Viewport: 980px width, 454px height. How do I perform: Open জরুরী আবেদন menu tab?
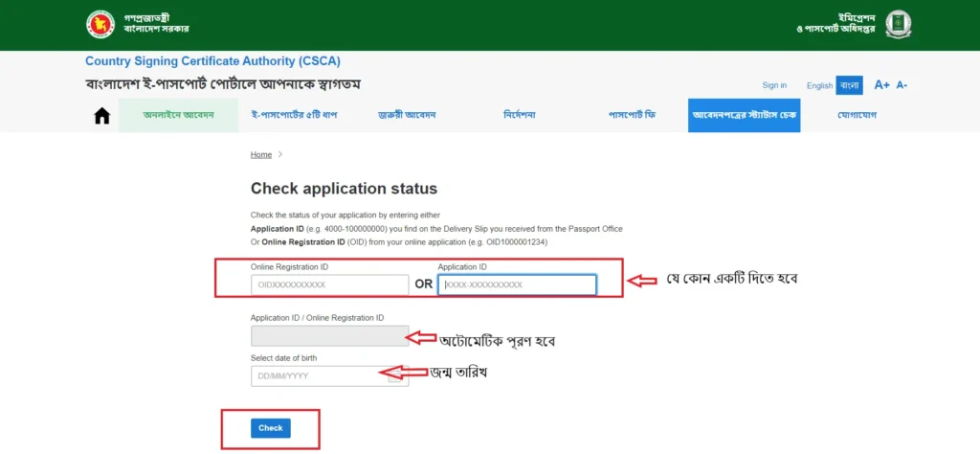click(406, 115)
